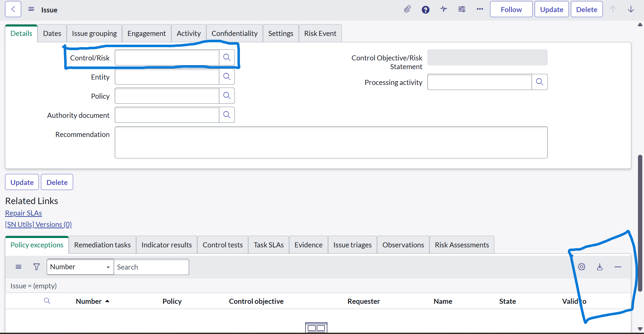Select the Details tab
This screenshot has height=334, width=644.
click(x=21, y=33)
